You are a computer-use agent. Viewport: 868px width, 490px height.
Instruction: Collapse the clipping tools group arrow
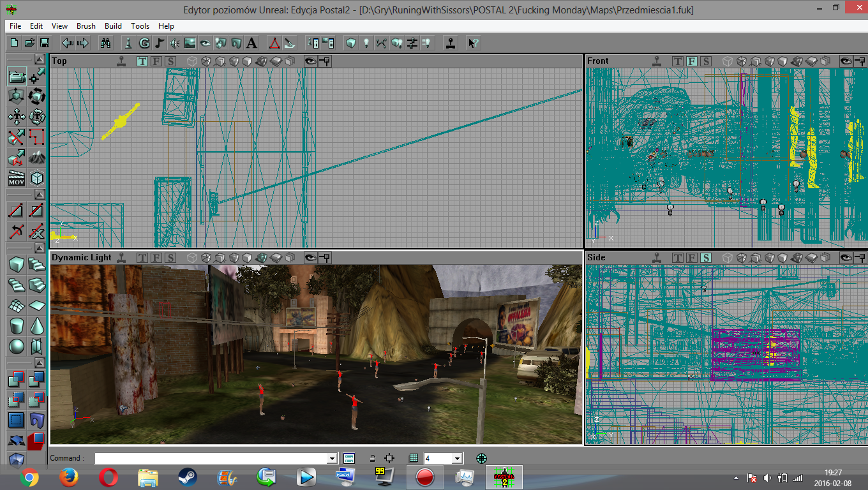[40, 195]
